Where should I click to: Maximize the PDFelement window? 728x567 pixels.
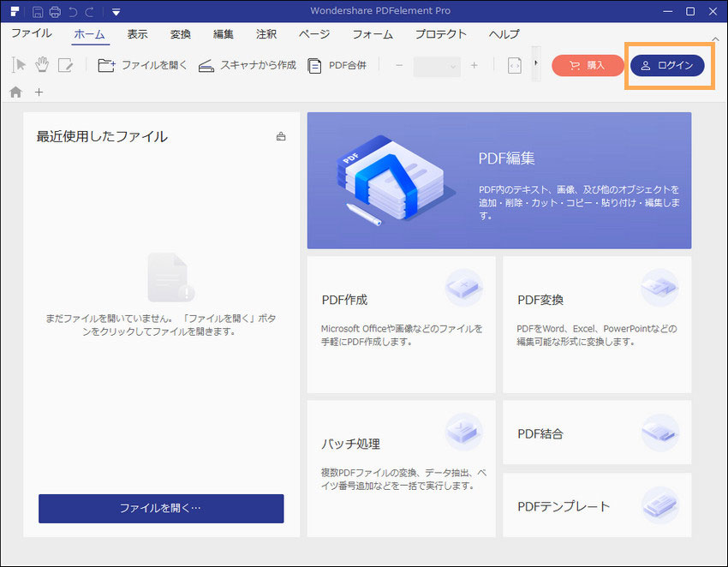pos(690,11)
